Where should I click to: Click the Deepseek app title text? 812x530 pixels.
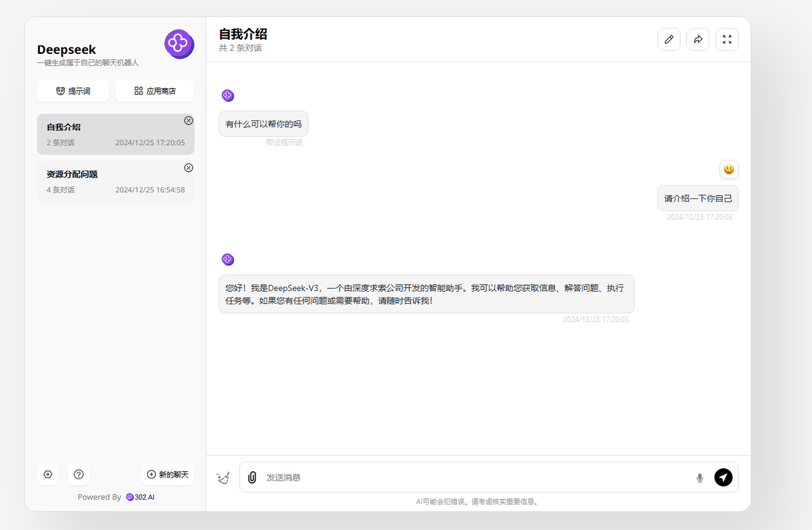67,49
